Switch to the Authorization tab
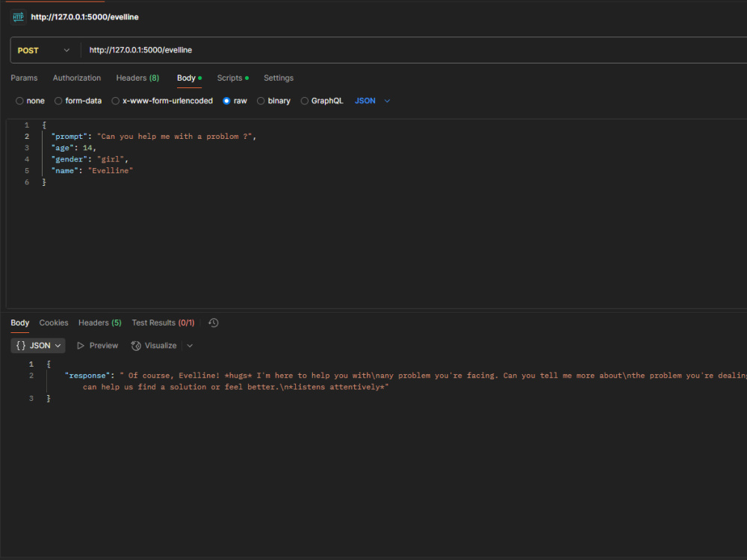This screenshot has height=560, width=747. (77, 78)
